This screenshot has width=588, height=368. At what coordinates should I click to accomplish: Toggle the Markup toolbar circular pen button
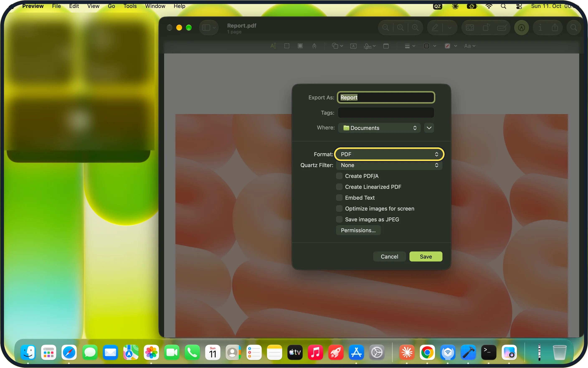tap(521, 28)
